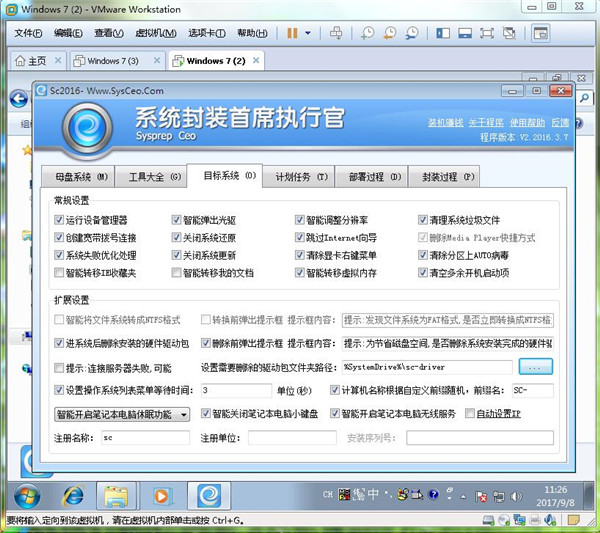
Task: Open the power options dropdown arrow
Action: click(x=308, y=33)
